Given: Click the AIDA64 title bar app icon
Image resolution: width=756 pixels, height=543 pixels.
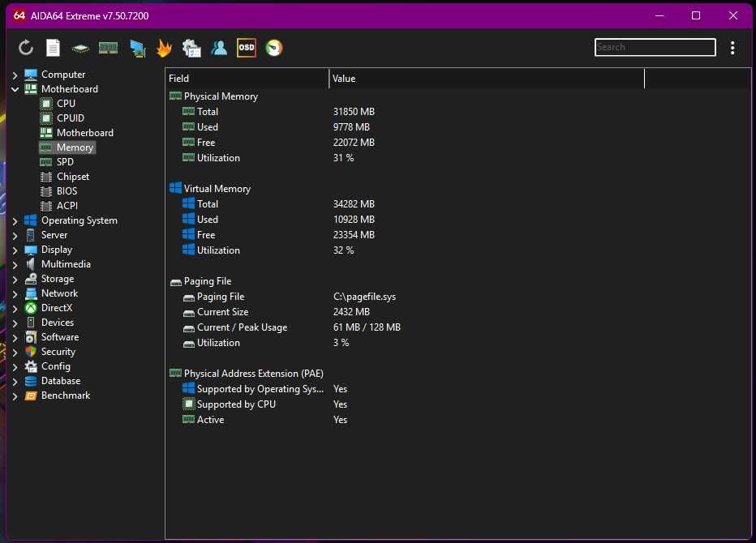Looking at the screenshot, I should [19, 15].
